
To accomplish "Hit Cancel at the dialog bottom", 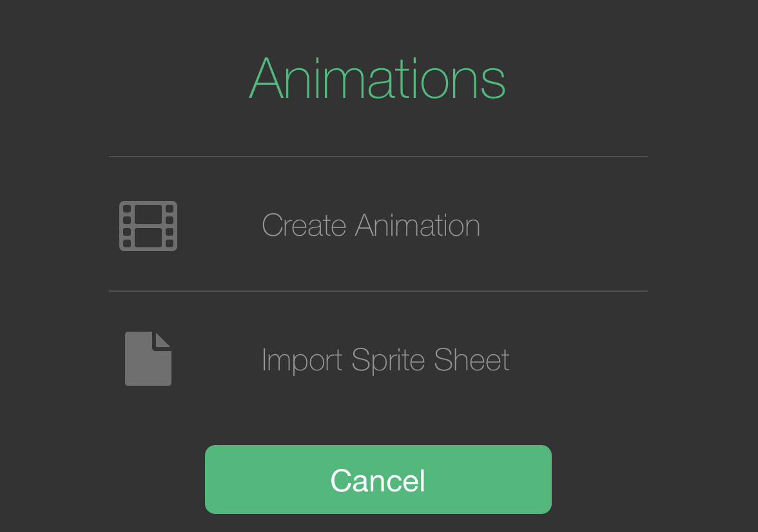I will (x=378, y=480).
